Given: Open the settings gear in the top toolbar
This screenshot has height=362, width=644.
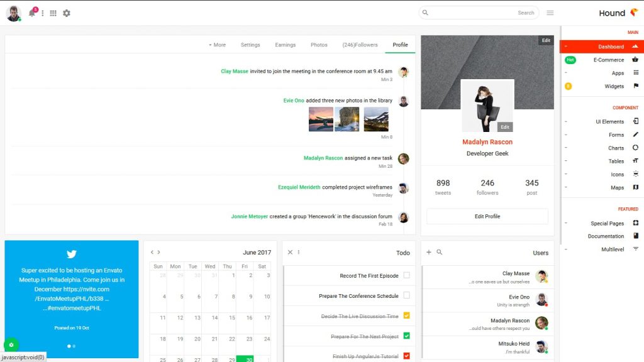Looking at the screenshot, I should point(67,13).
